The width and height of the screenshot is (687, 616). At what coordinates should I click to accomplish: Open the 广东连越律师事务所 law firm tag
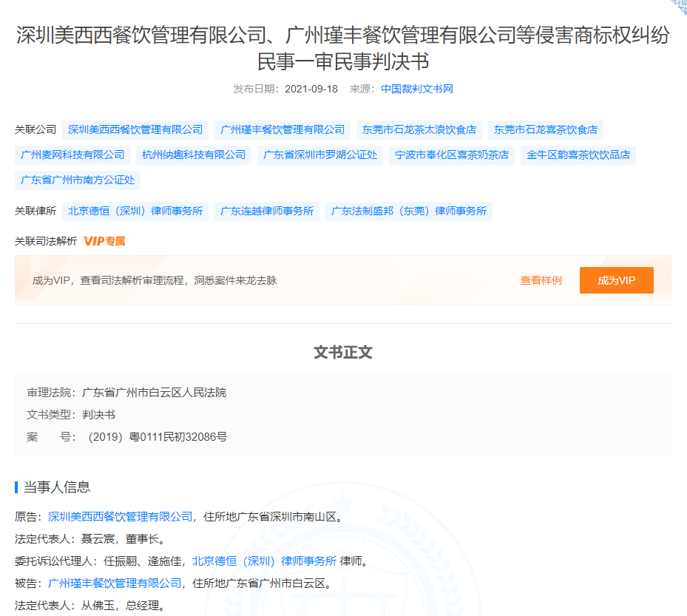point(267,211)
